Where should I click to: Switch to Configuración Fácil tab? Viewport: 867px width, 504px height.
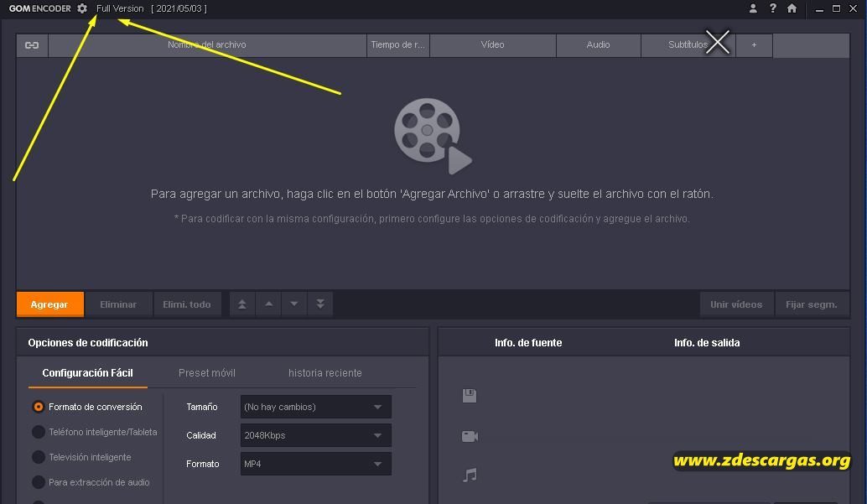coord(87,373)
